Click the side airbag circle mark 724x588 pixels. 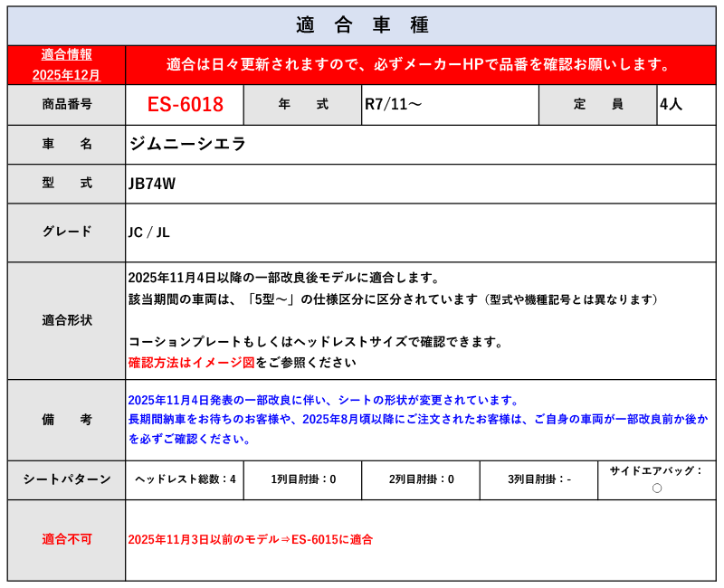[657, 488]
